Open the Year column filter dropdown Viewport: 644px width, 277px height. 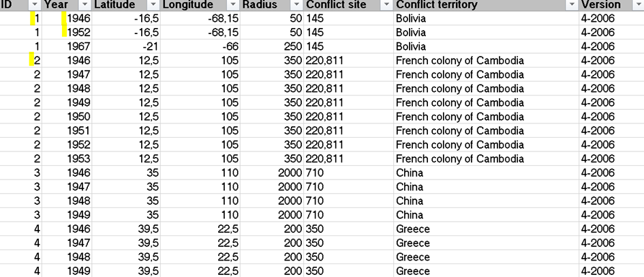85,5
